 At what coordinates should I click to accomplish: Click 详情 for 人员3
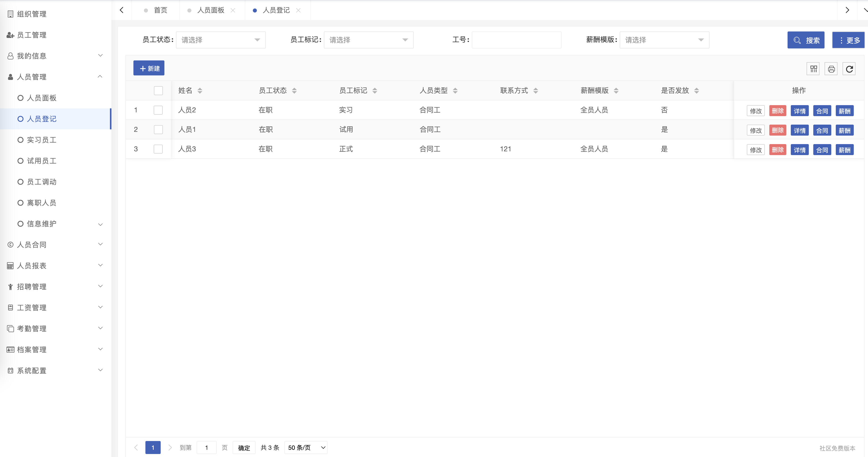coord(800,150)
